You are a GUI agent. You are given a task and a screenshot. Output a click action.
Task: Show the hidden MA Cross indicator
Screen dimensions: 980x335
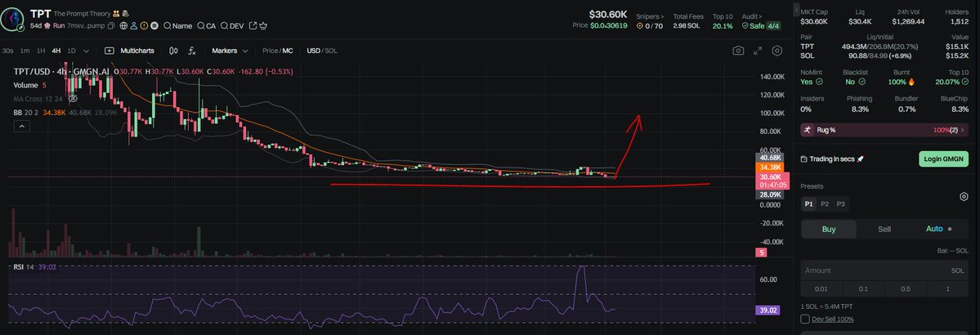73,99
